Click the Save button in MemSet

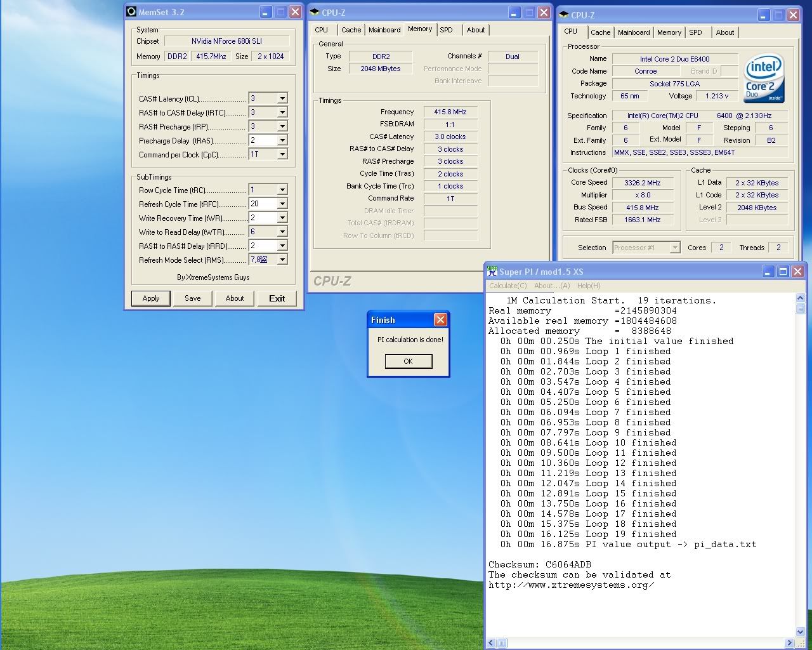tap(193, 298)
